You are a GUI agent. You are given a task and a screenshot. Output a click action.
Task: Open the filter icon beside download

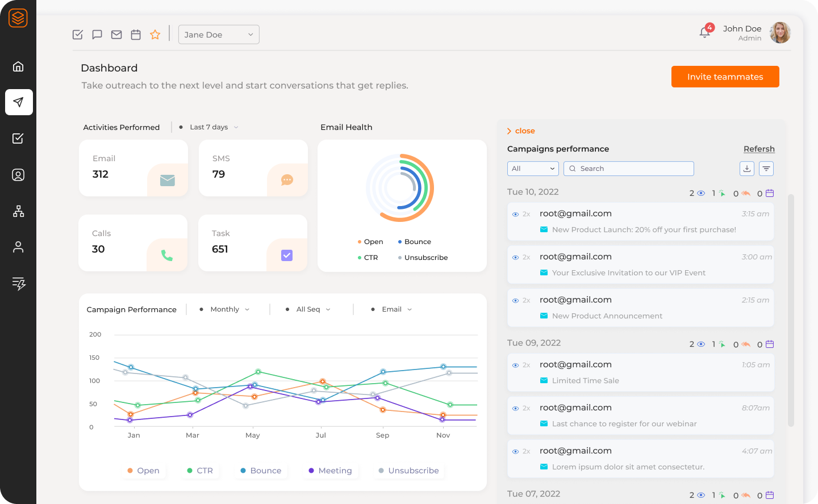pyautogui.click(x=766, y=169)
